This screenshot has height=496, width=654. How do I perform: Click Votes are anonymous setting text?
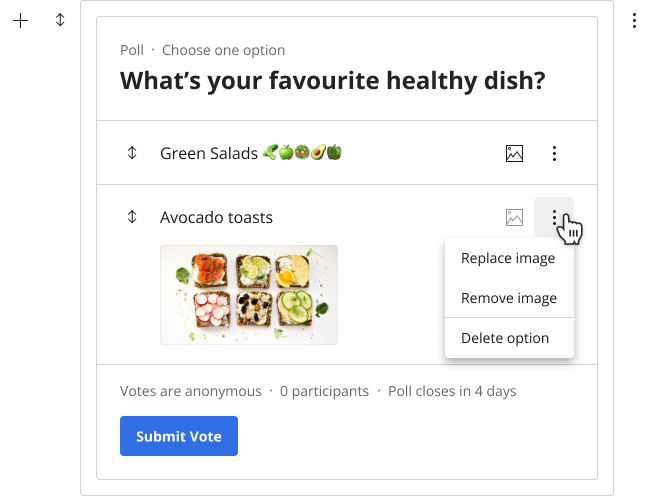pyautogui.click(x=191, y=391)
